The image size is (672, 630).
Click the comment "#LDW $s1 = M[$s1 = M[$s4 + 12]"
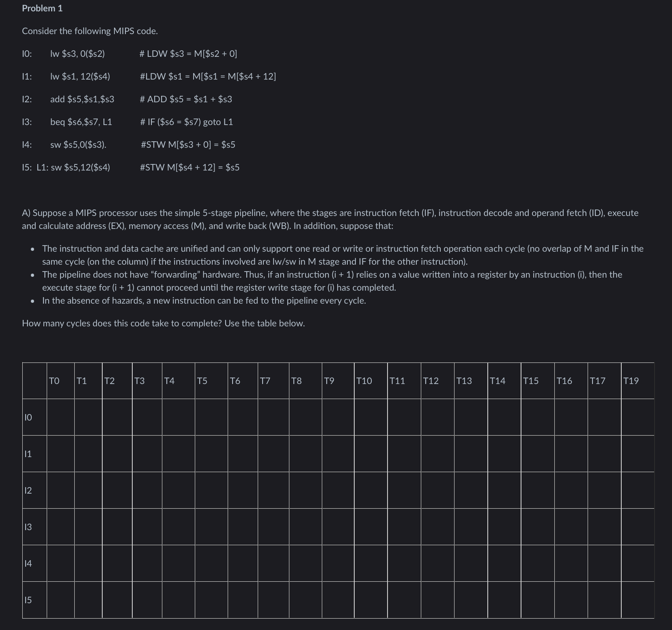click(x=208, y=76)
